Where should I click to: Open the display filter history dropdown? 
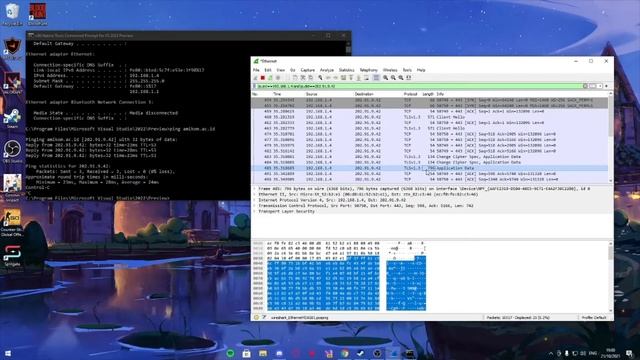point(600,86)
